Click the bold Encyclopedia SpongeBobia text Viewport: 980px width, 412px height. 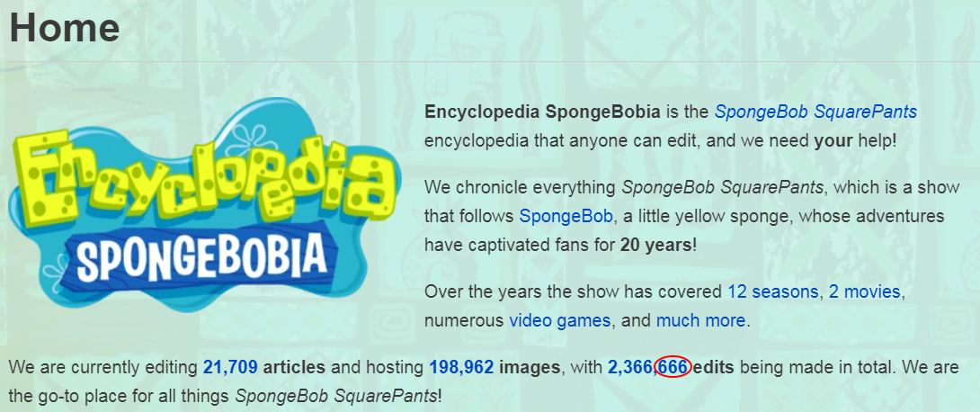(x=542, y=112)
